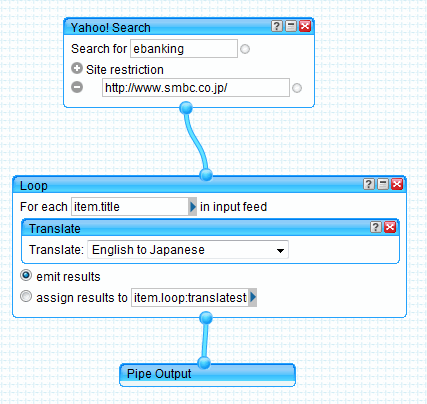Image resolution: width=427 pixels, height=404 pixels.
Task: Select the Pipe Output module
Action: coord(208,375)
